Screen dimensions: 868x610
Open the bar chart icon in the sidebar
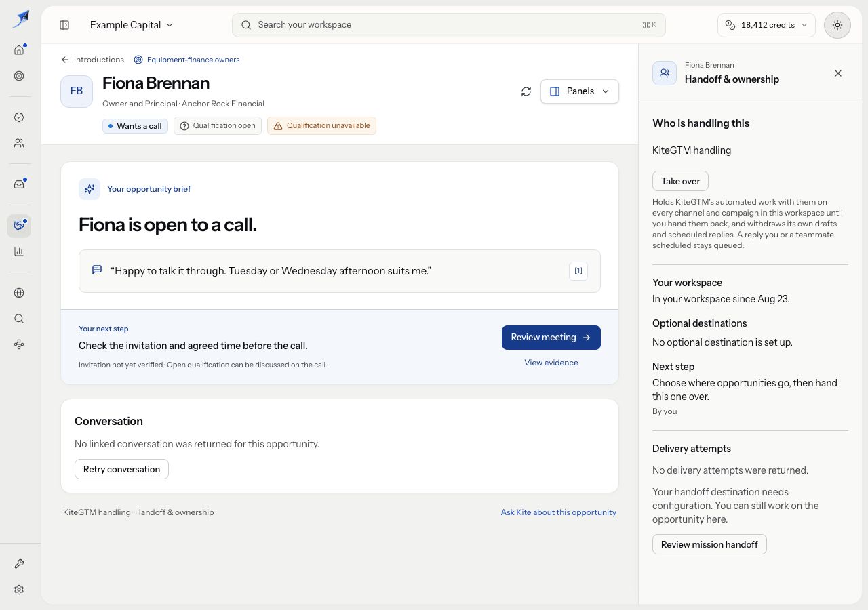pos(19,251)
